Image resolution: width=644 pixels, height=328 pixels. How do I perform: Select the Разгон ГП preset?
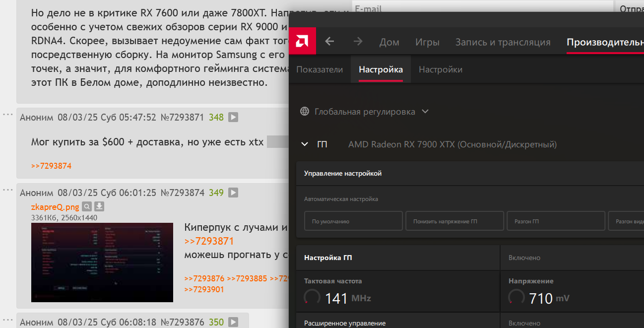tap(556, 221)
